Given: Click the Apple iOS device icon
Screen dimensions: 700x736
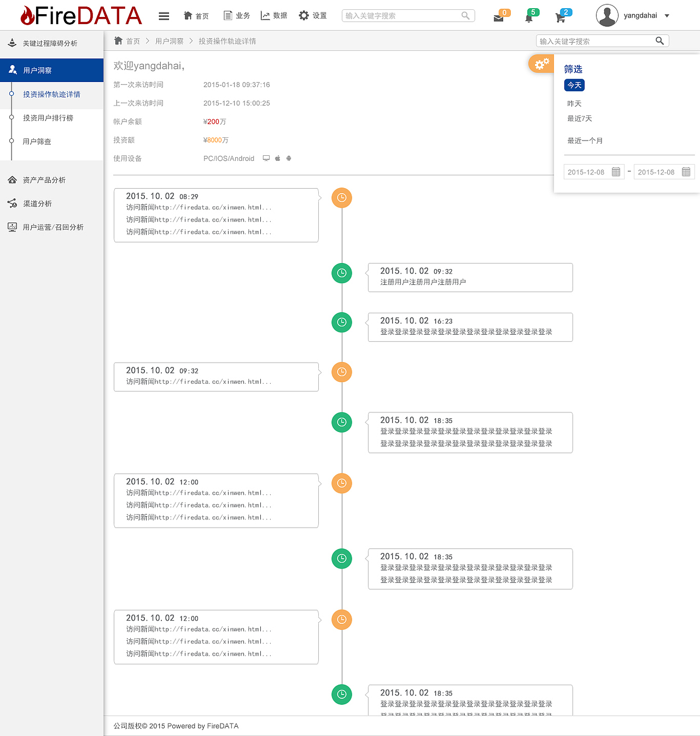Looking at the screenshot, I should pos(278,158).
